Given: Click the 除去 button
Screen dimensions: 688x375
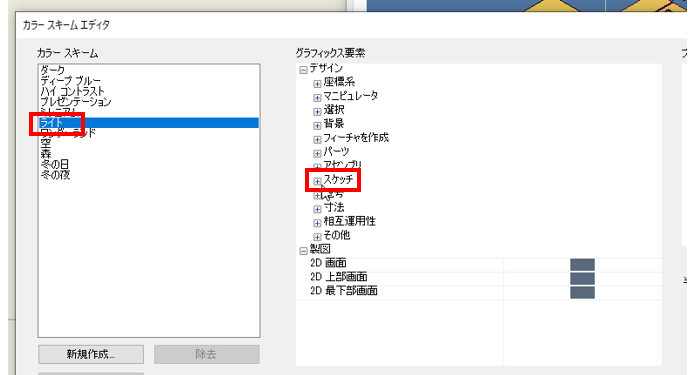Looking at the screenshot, I should [206, 354].
